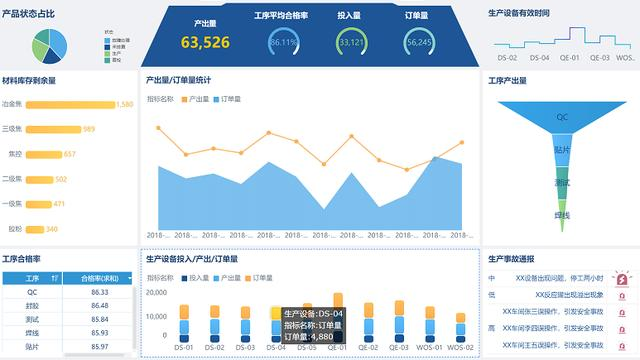This screenshot has width=640, height=360.
Task: Click the XX车间李四误操作 incident text
Action: pyautogui.click(x=553, y=328)
